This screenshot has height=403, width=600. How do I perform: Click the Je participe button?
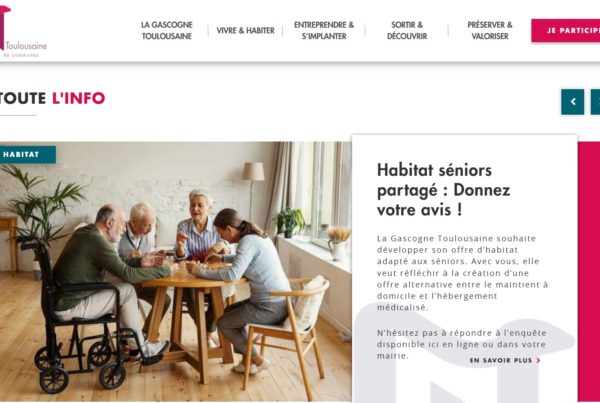566,31
